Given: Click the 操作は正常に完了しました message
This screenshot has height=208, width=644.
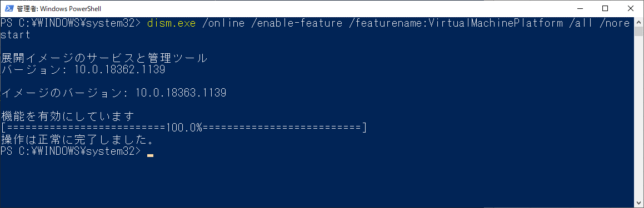Looking at the screenshot, I should 78,140.
